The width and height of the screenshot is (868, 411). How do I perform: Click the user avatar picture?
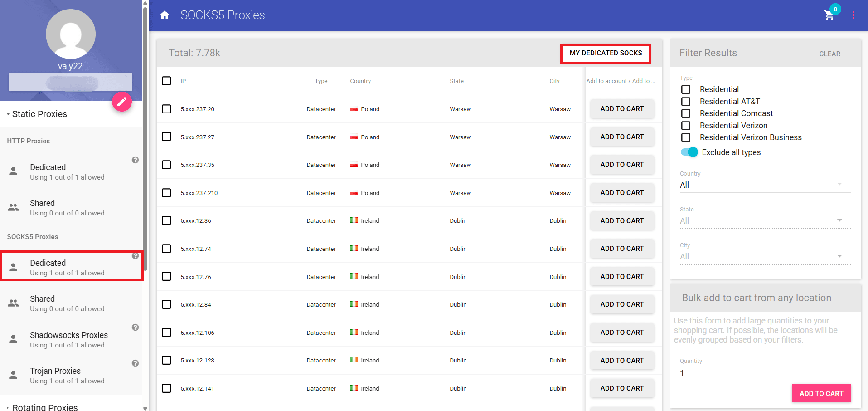[71, 34]
